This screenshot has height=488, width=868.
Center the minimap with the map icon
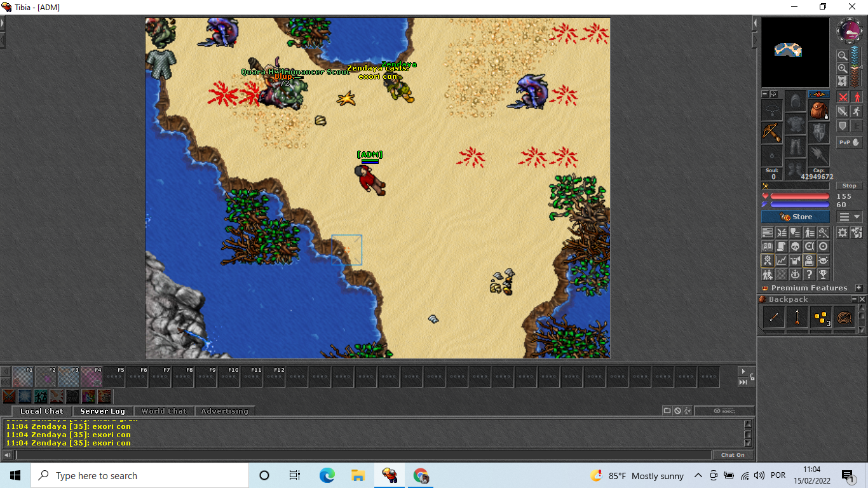click(843, 81)
